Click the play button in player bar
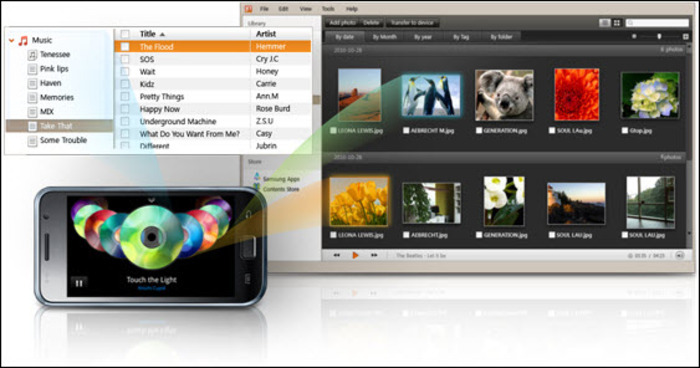Screen dimensions: 700x368 coord(355,255)
